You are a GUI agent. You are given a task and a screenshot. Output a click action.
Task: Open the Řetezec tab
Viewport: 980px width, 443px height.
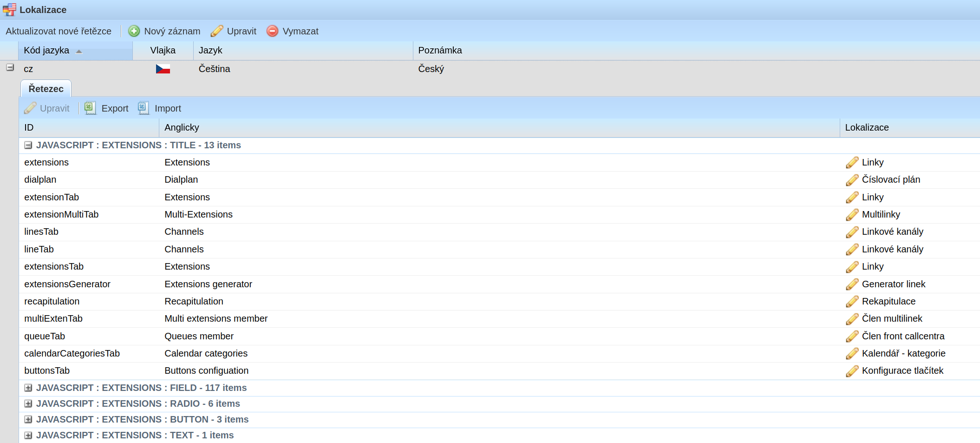click(46, 88)
